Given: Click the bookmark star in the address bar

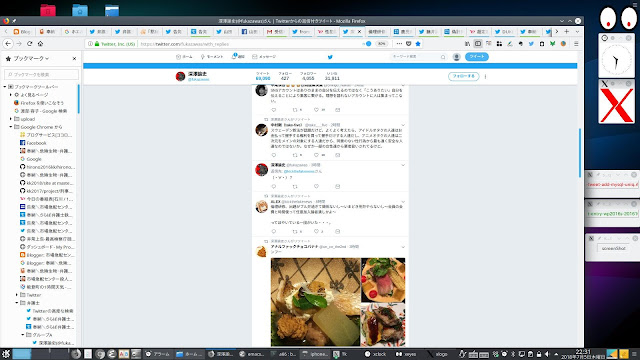Looking at the screenshot, I should coord(418,44).
